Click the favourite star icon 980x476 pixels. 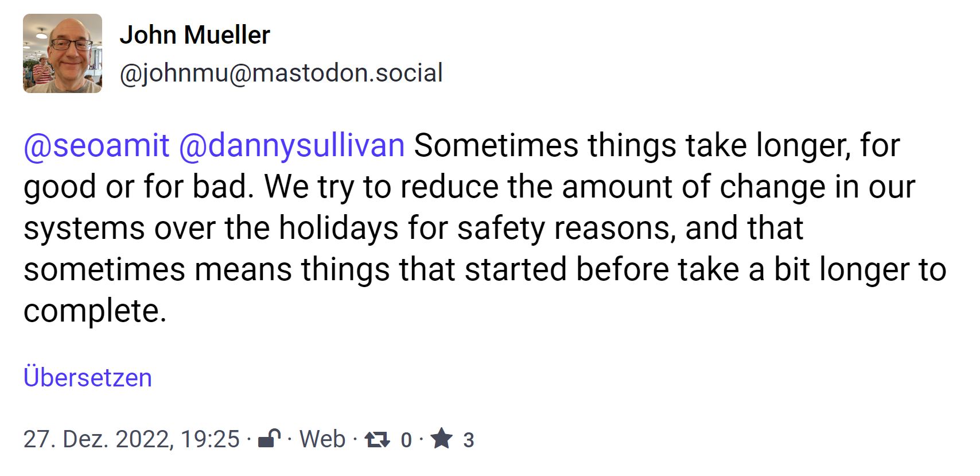coord(442,439)
